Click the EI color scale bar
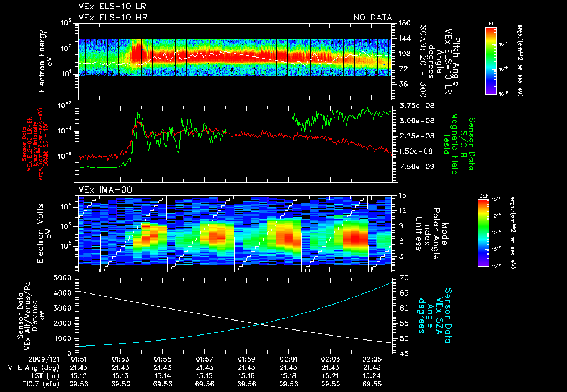Screen dimensions: 567x392 point(491,60)
